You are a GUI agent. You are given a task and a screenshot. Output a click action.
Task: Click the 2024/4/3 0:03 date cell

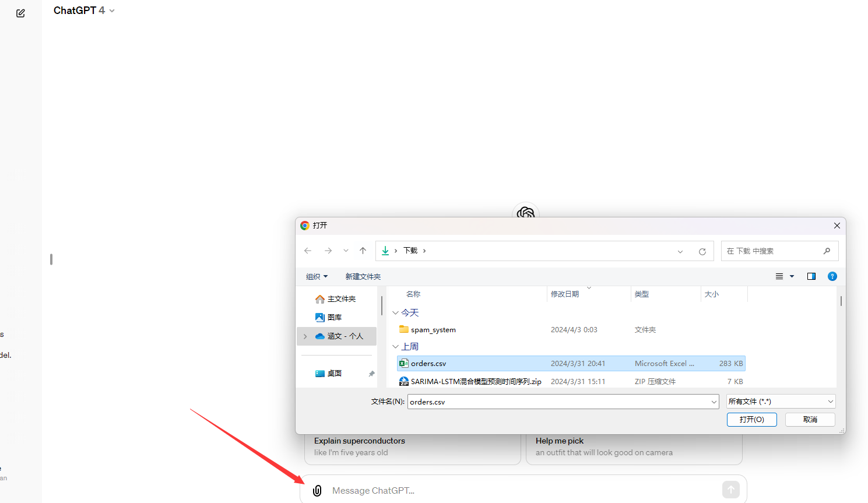click(x=574, y=330)
